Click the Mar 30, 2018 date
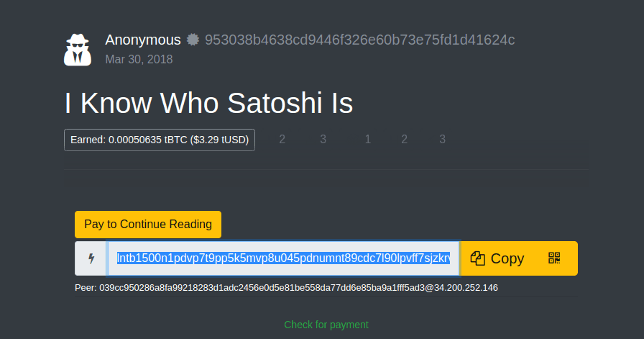Screen dimensions: 644x339 pos(139,59)
